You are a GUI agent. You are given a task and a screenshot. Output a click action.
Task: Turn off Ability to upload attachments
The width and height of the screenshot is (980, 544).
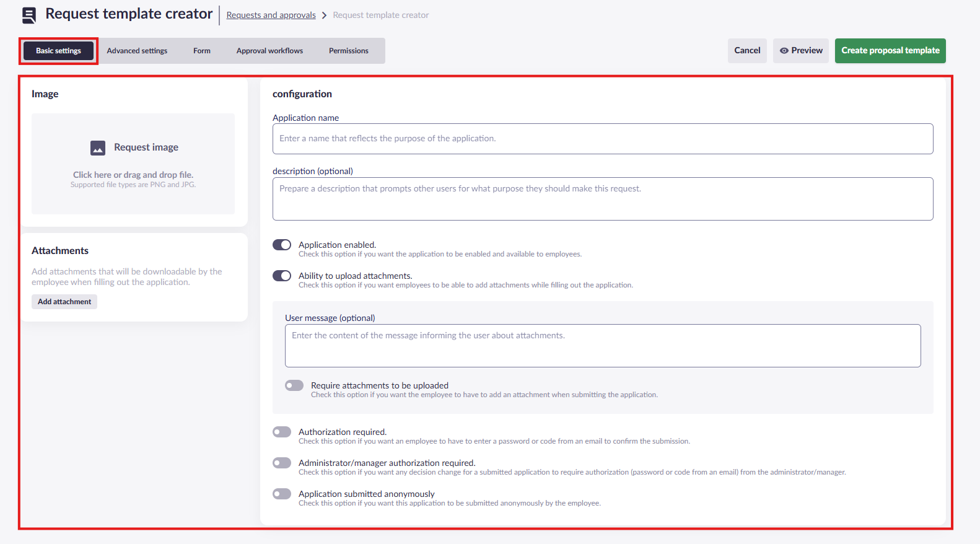[x=282, y=276]
